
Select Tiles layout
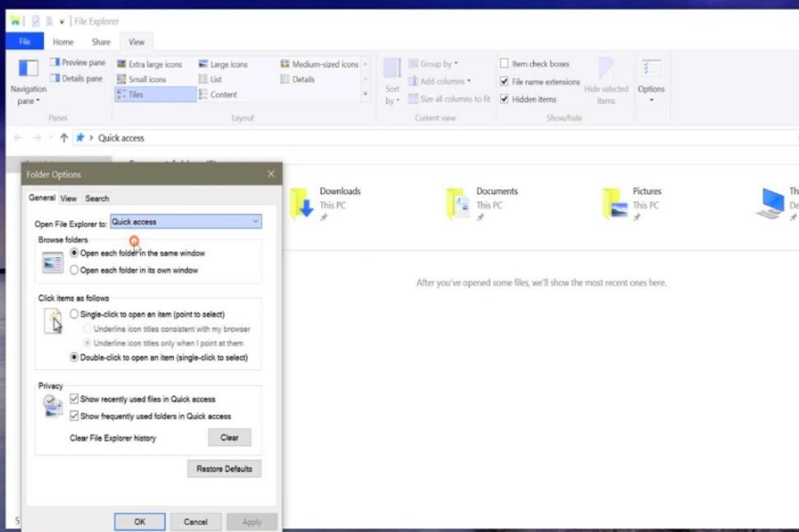155,95
